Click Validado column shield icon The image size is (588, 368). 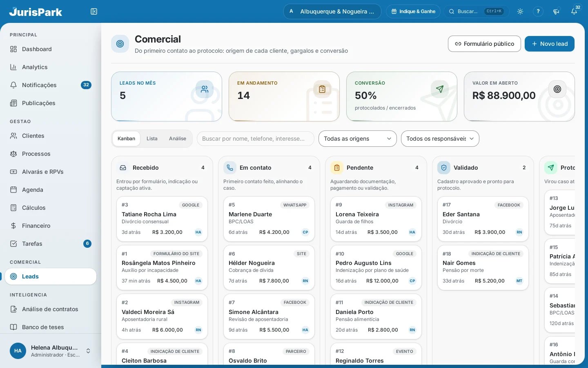(x=444, y=168)
